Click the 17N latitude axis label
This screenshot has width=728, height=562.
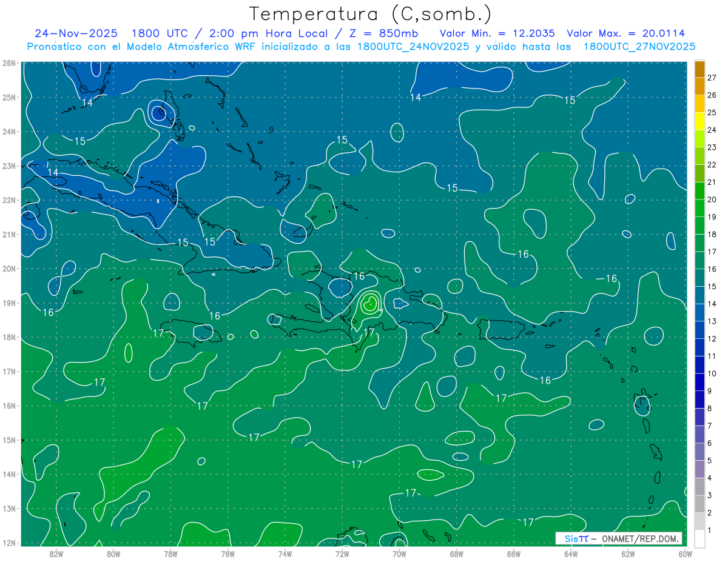tap(8, 371)
